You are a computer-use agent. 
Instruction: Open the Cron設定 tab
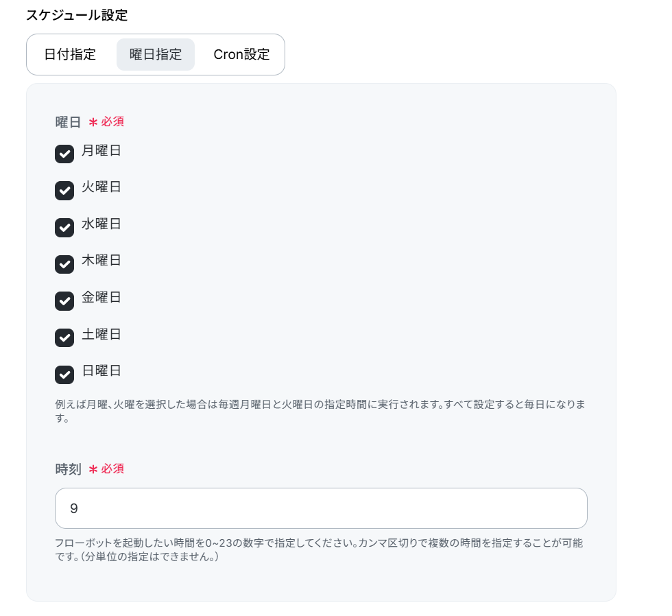click(x=241, y=54)
